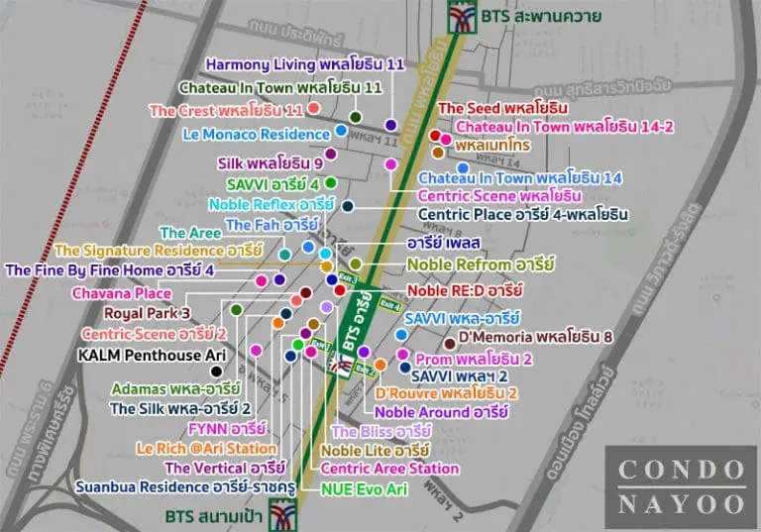Click the NUE Evo Ari label
This screenshot has height=532, width=761.
[x=365, y=489]
